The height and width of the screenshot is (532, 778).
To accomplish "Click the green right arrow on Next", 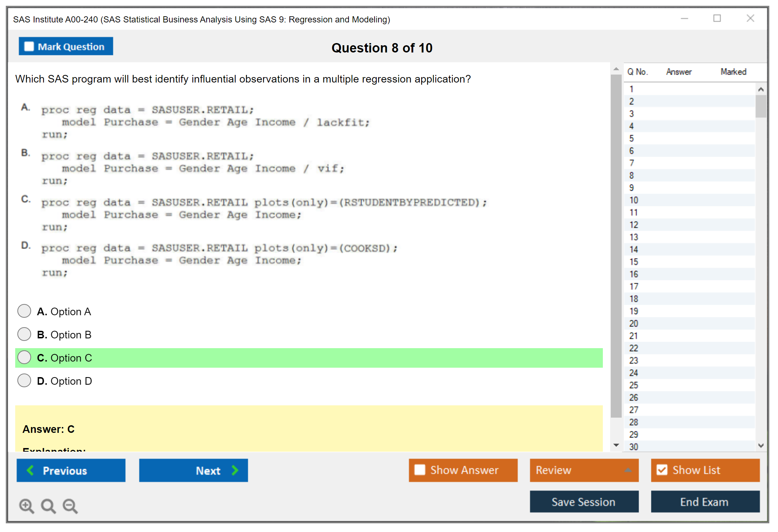I will point(235,470).
